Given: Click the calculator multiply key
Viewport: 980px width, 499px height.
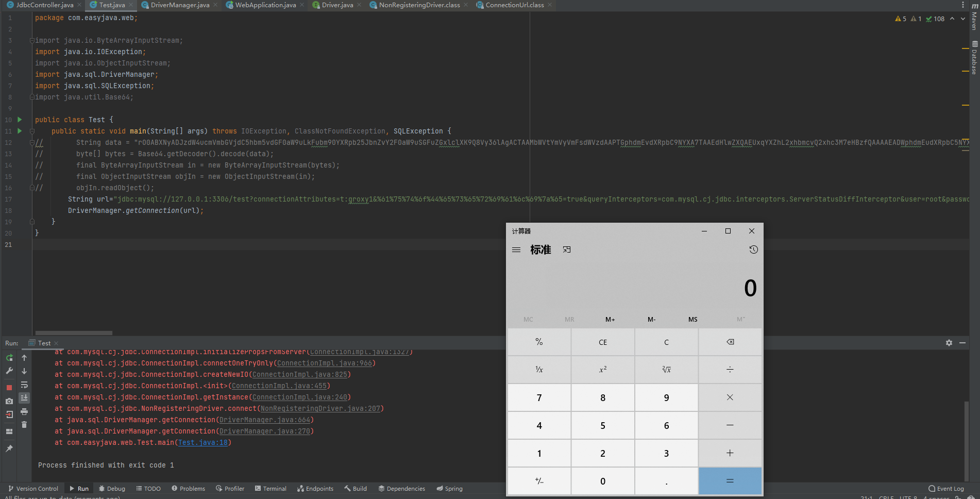Looking at the screenshot, I should [730, 397].
